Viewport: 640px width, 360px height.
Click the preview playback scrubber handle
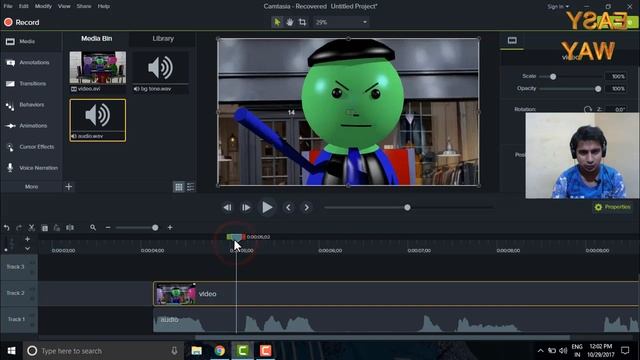(407, 208)
